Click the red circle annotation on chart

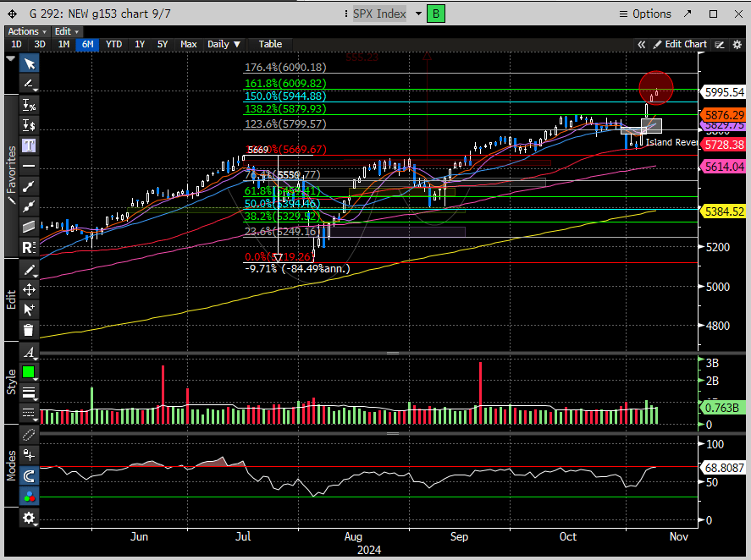[656, 88]
